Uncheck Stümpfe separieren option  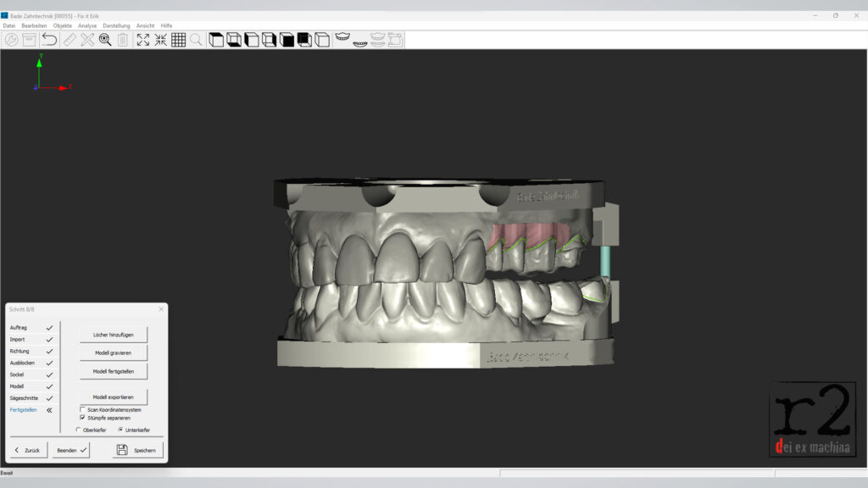click(82, 418)
